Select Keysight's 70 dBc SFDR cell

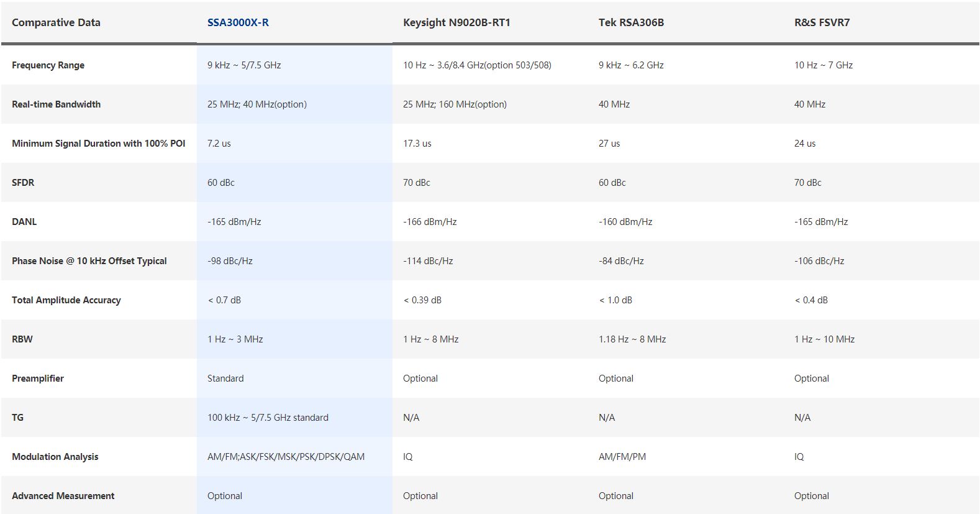pyautogui.click(x=417, y=183)
